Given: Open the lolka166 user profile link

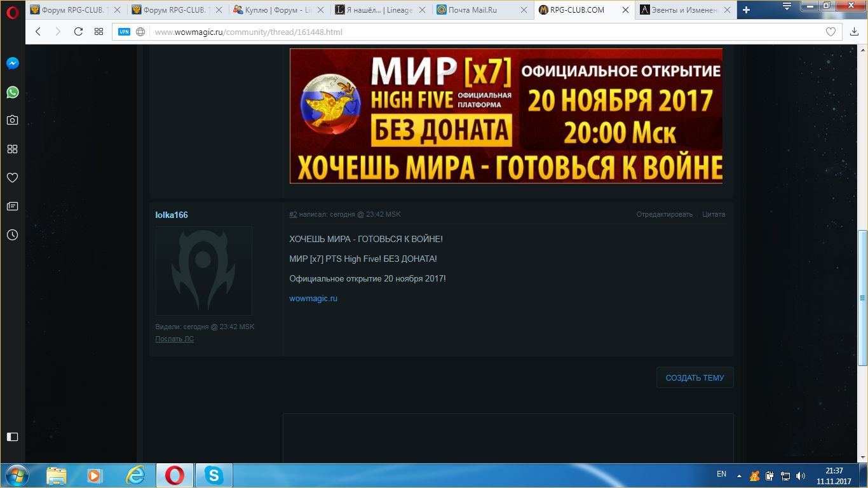Looking at the screenshot, I should [172, 215].
